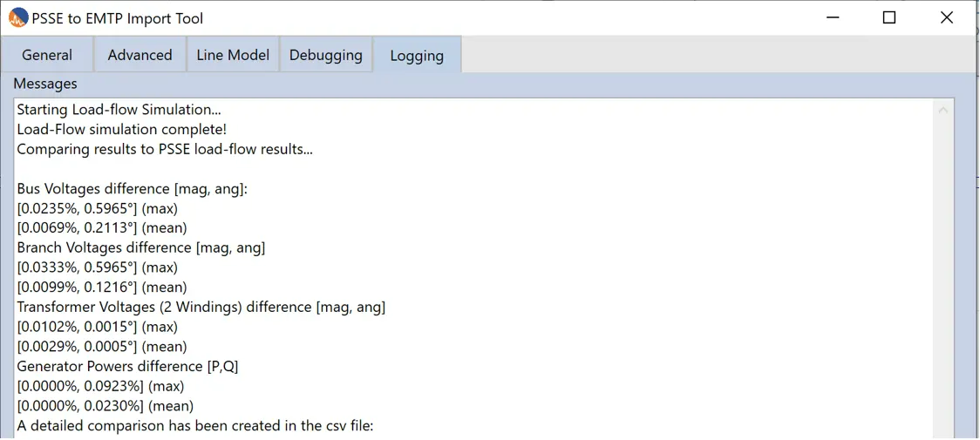
Task: Click the window title 'PSSE to EMTP Import Tool'
Action: tap(118, 18)
